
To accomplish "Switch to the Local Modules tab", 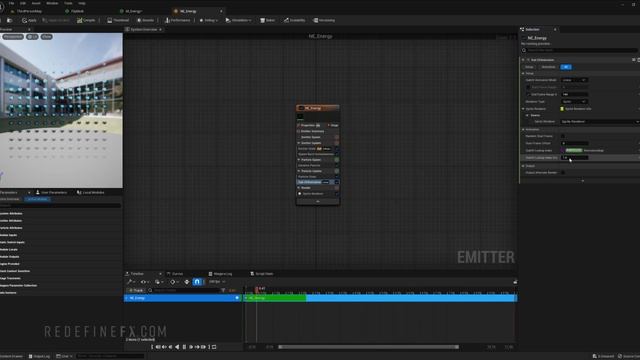I will point(92,192).
